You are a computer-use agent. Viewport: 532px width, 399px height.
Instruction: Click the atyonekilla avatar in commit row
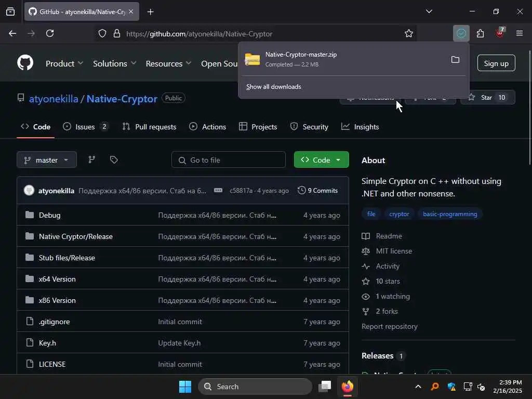click(x=29, y=190)
